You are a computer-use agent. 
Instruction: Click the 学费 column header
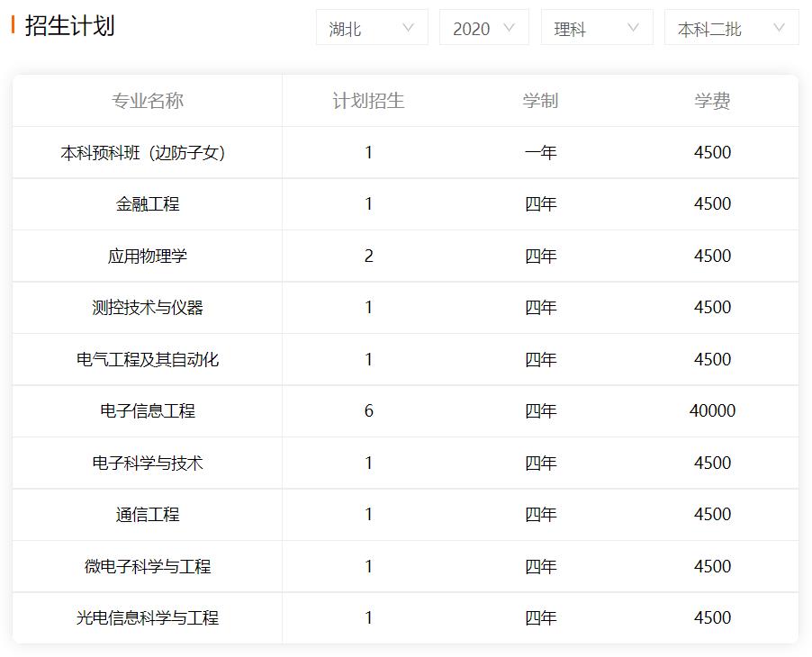(x=712, y=101)
